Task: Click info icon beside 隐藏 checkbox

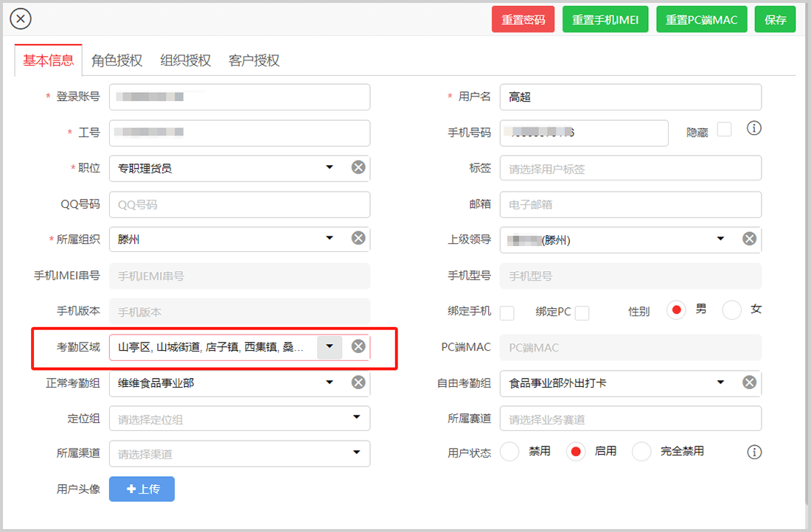Action: pos(753,128)
